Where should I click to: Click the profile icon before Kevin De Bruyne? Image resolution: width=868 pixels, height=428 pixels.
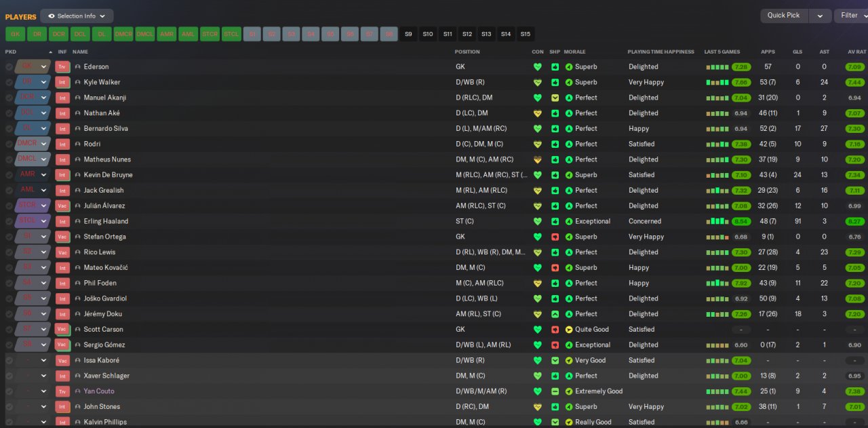pyautogui.click(x=77, y=175)
